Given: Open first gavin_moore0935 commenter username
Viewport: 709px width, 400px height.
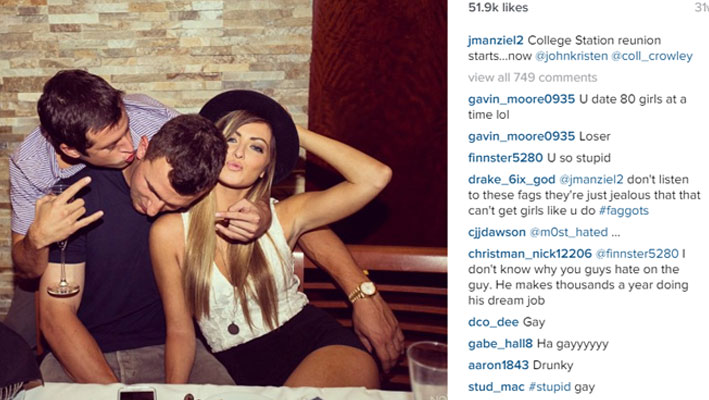Looking at the screenshot, I should tap(521, 99).
